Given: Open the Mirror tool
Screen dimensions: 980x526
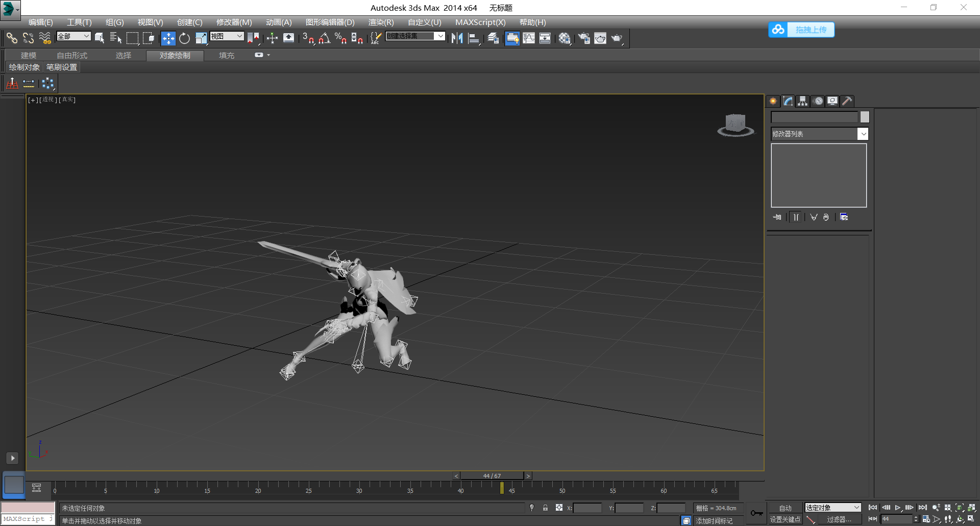Looking at the screenshot, I should (x=457, y=38).
